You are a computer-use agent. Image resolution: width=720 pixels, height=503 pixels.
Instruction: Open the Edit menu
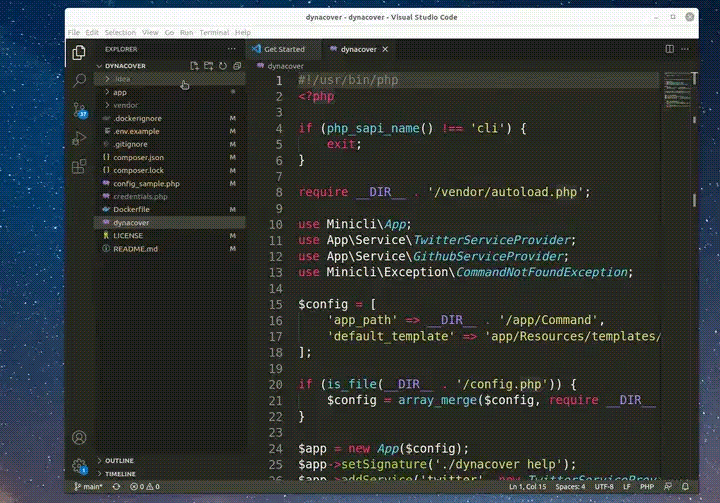point(92,33)
